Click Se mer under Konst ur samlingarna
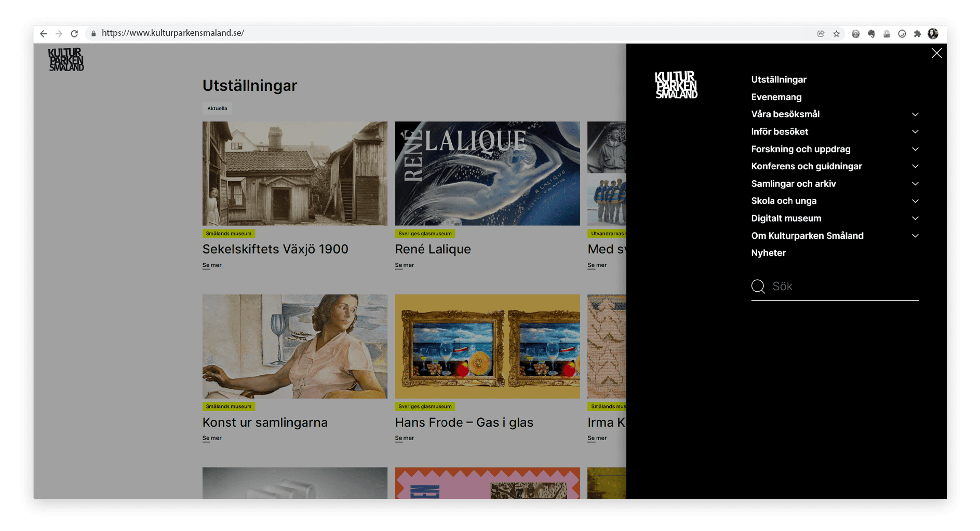 coord(212,438)
